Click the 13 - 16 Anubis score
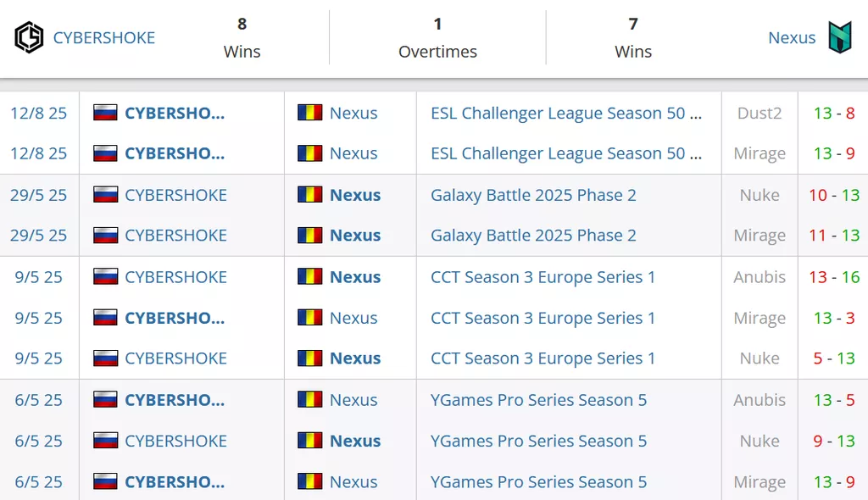The width and height of the screenshot is (868, 500). coord(834,277)
